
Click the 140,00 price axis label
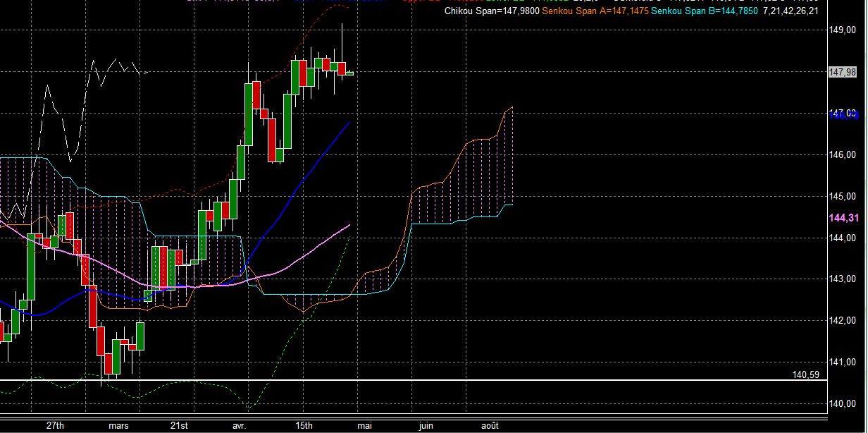tap(843, 405)
